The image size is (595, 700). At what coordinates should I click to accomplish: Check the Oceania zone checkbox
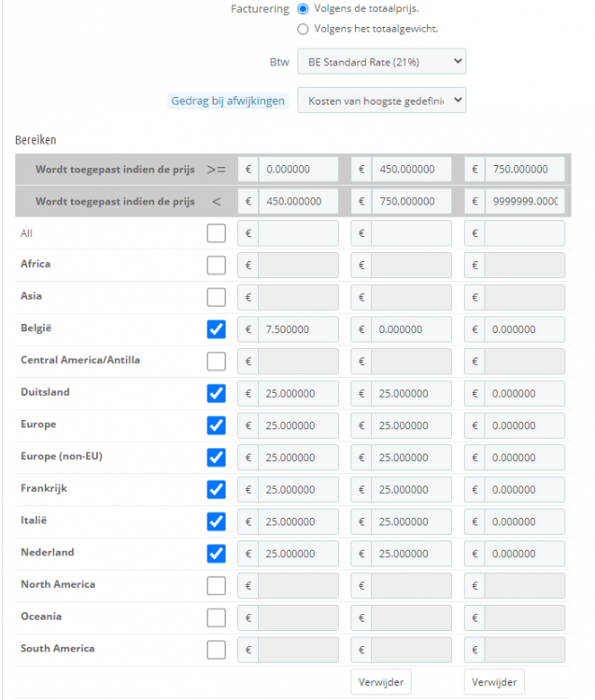pos(216,618)
